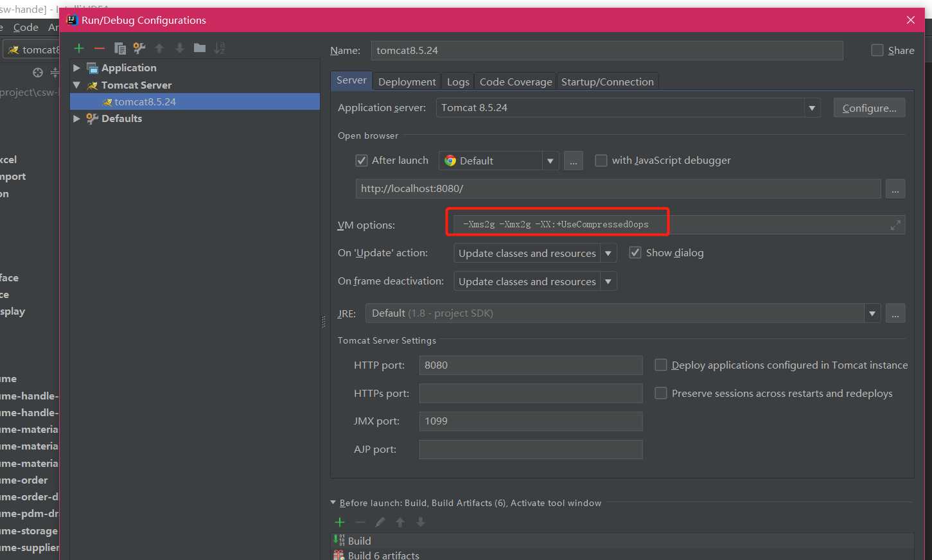Enable Deploy applications configured in Tomcat instance

660,365
